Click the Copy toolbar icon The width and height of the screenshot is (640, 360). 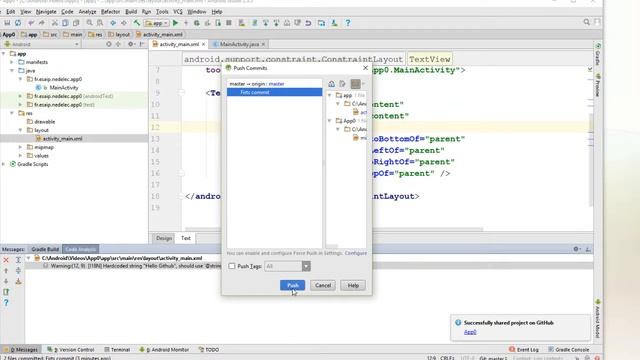(x=65, y=23)
